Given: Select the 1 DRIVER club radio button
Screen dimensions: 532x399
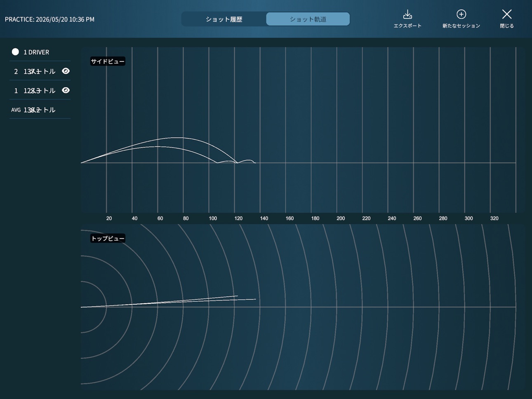Looking at the screenshot, I should (x=15, y=52).
